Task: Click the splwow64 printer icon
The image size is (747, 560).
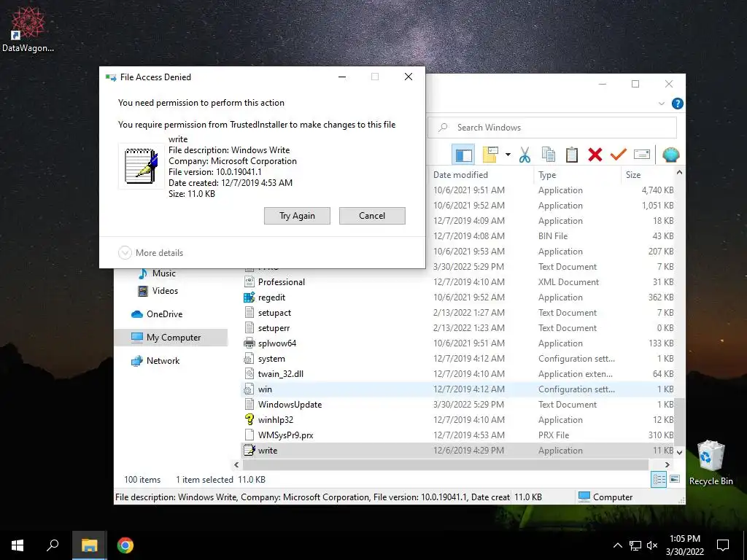Action: (249, 343)
